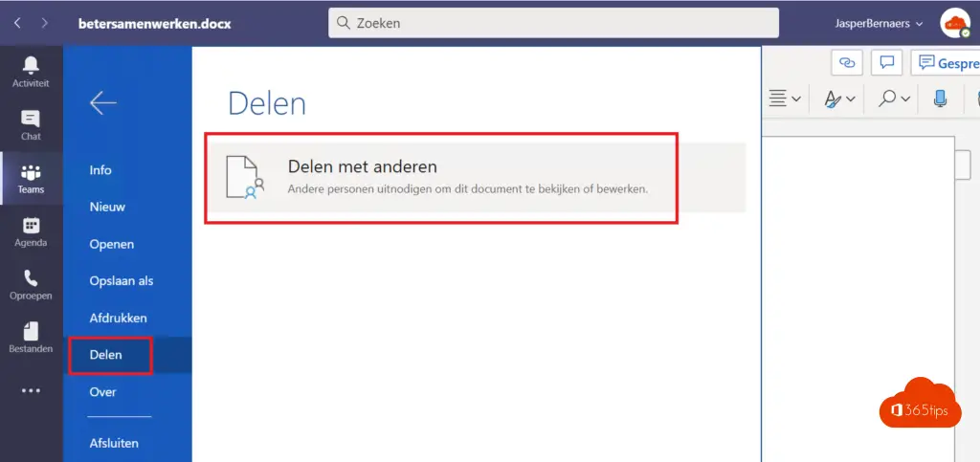Click the betersamenwerken.docx file title
Image resolution: width=980 pixels, height=462 pixels.
[155, 24]
